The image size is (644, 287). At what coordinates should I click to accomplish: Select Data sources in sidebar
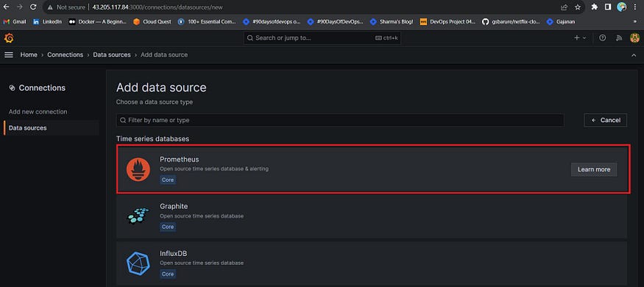point(52,128)
